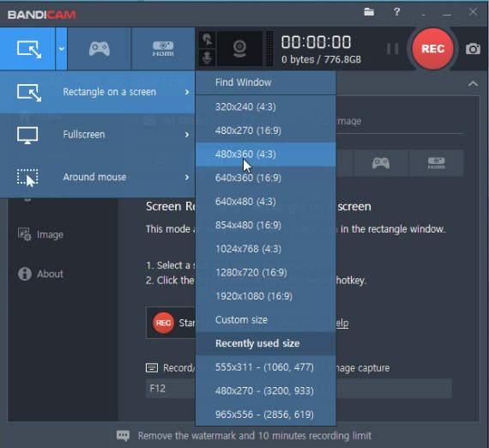
Task: Choose Rectangle on a screen mode
Action: [97, 92]
